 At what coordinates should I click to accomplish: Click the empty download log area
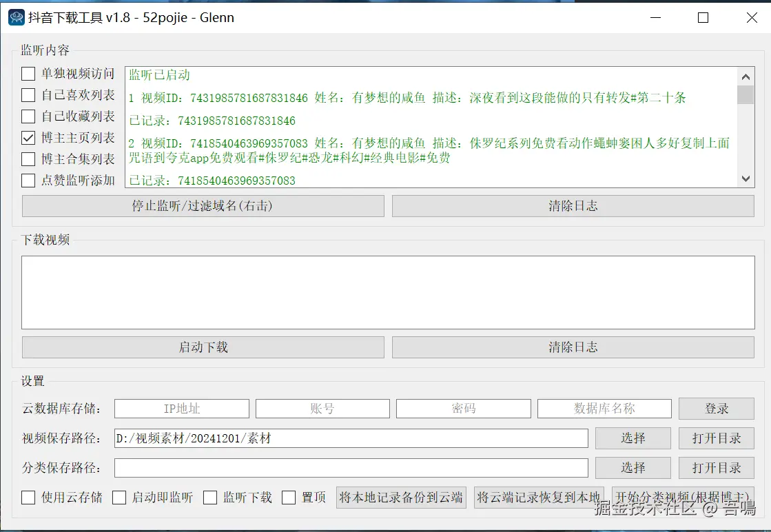tap(388, 293)
